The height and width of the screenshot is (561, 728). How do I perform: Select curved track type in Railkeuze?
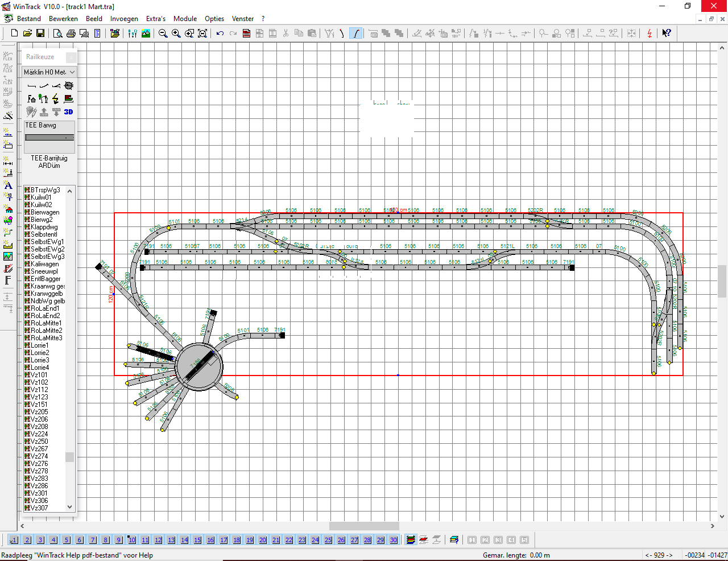coord(44,85)
